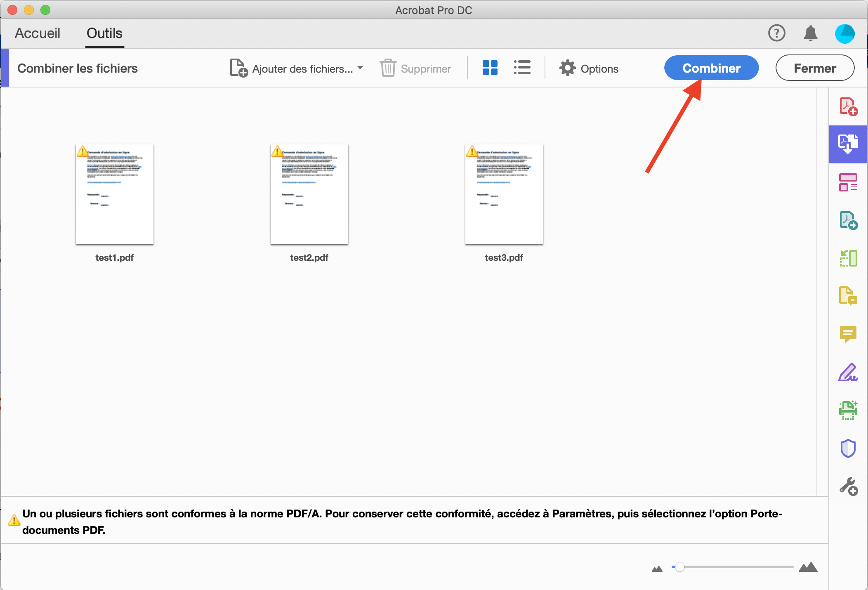Expand the Ajouter des fichiers dropdown arrow
Screen dimensions: 868x590
(360, 68)
